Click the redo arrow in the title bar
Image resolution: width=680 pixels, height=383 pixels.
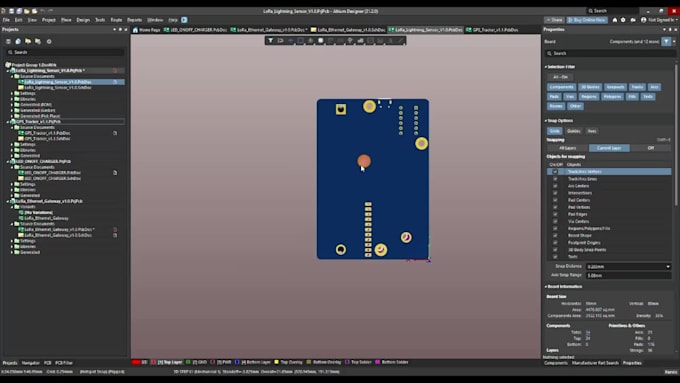(x=51, y=11)
